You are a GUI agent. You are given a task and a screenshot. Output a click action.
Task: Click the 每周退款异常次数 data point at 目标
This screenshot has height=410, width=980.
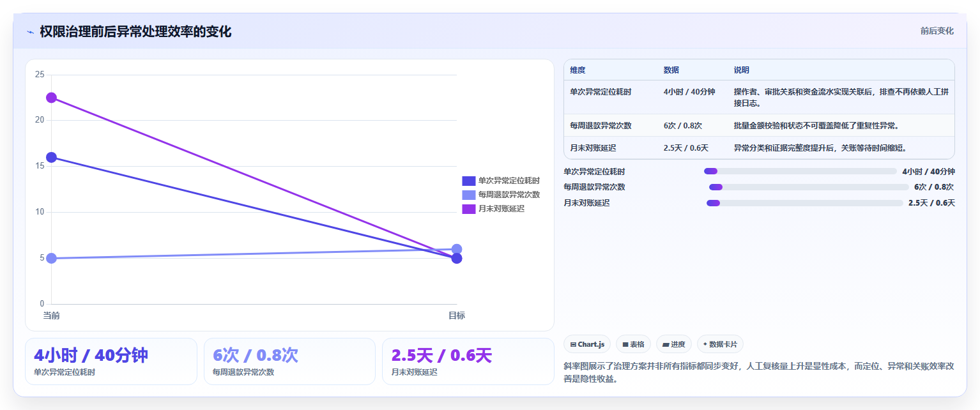click(457, 249)
